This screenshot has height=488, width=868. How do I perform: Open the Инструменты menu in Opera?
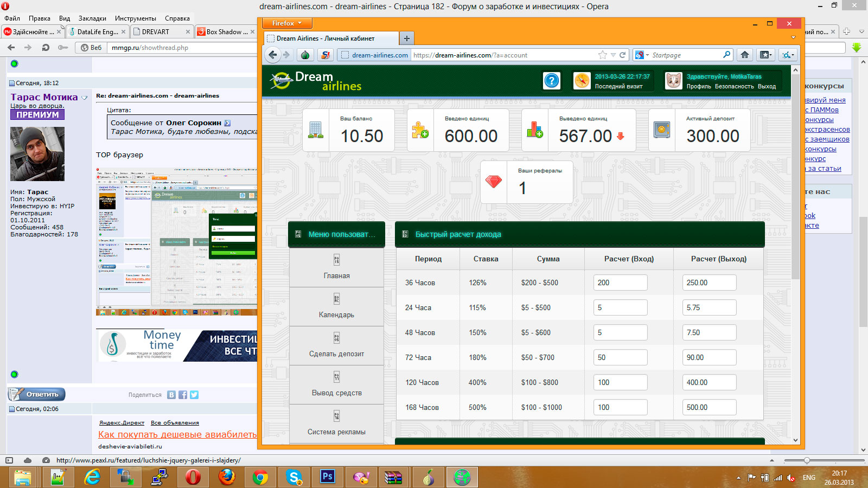(136, 18)
